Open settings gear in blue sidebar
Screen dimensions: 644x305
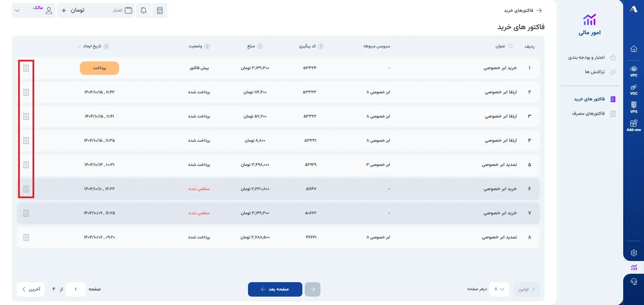(x=634, y=253)
